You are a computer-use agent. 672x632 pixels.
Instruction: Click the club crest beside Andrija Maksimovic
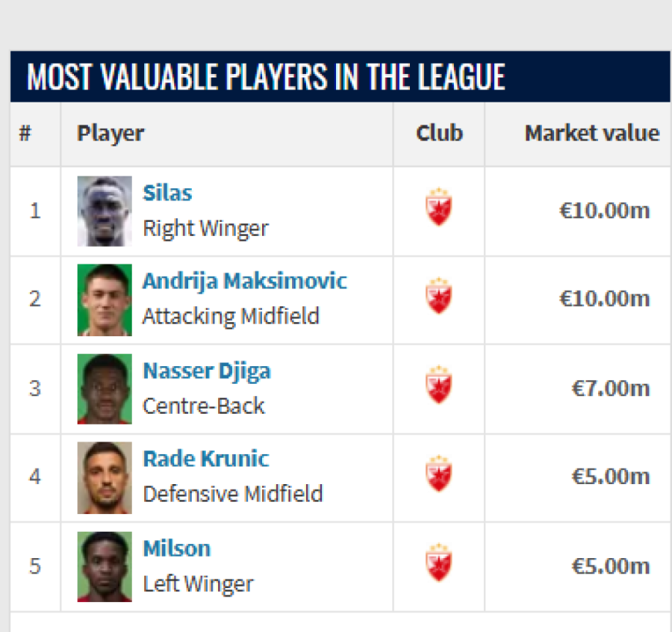[438, 297]
